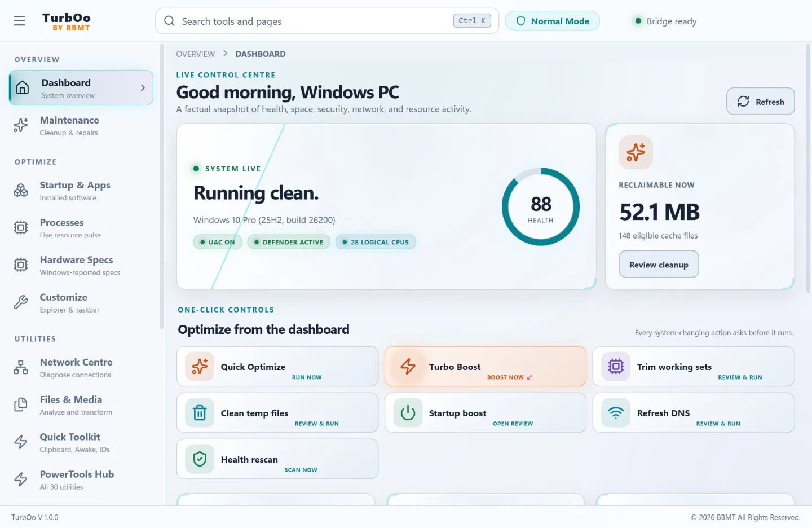
Task: Click the Files & Media documents icon
Action: (21, 404)
